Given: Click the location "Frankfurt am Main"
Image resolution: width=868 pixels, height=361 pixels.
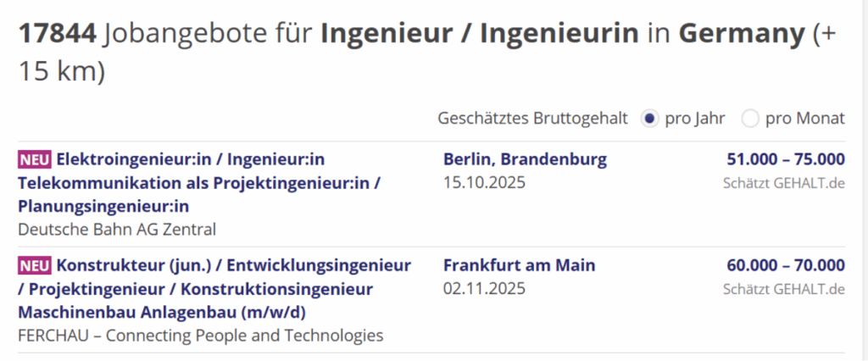Looking at the screenshot, I should [519, 265].
